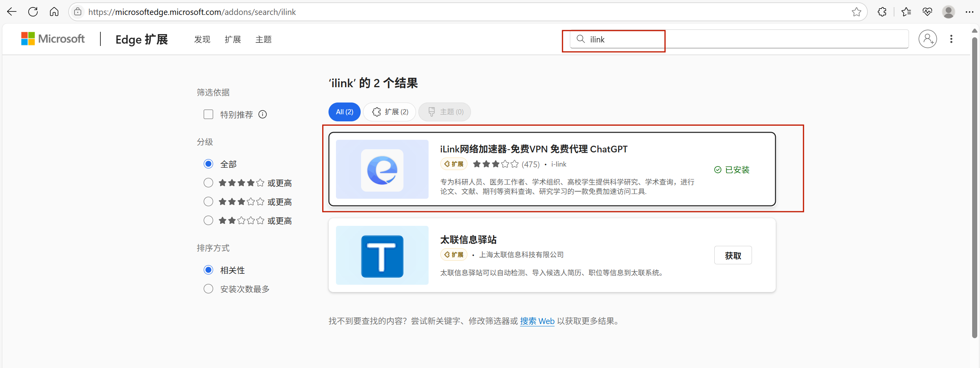This screenshot has width=980, height=368.
Task: Open Browser essentials heart icon
Action: 927,12
